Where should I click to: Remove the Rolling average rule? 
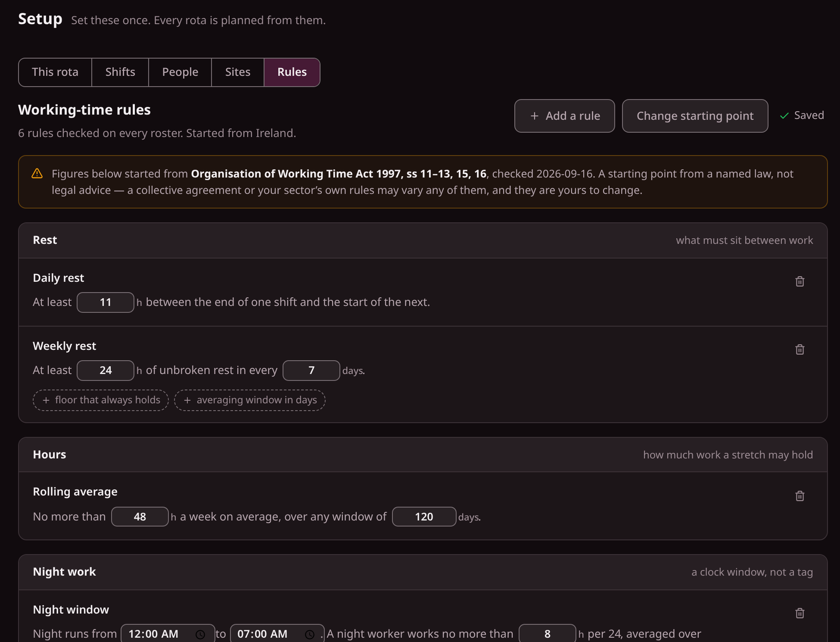(x=800, y=496)
